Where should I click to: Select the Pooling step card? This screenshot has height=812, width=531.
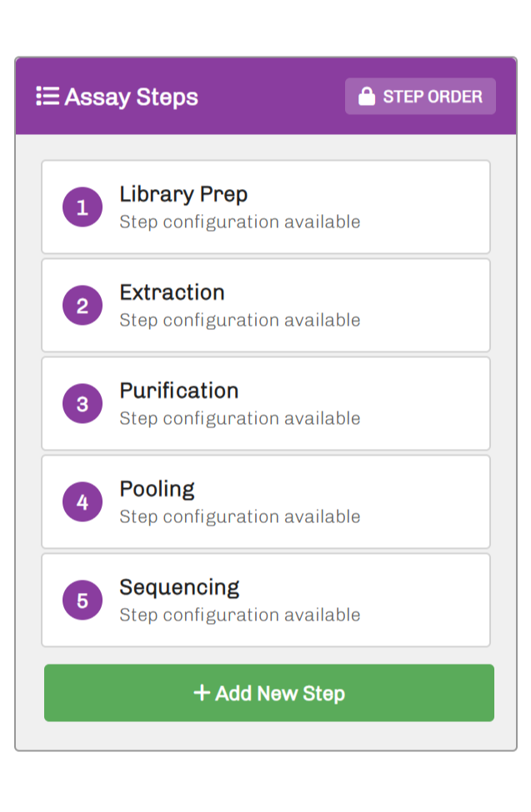(265, 502)
